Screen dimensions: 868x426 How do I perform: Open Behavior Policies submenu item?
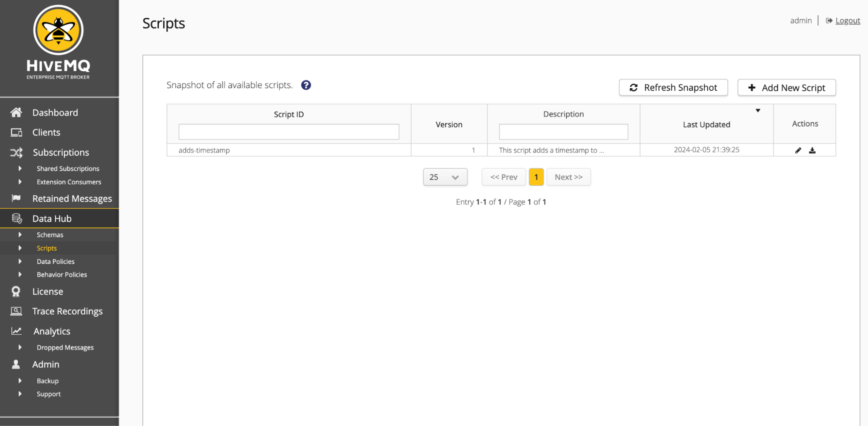point(62,275)
